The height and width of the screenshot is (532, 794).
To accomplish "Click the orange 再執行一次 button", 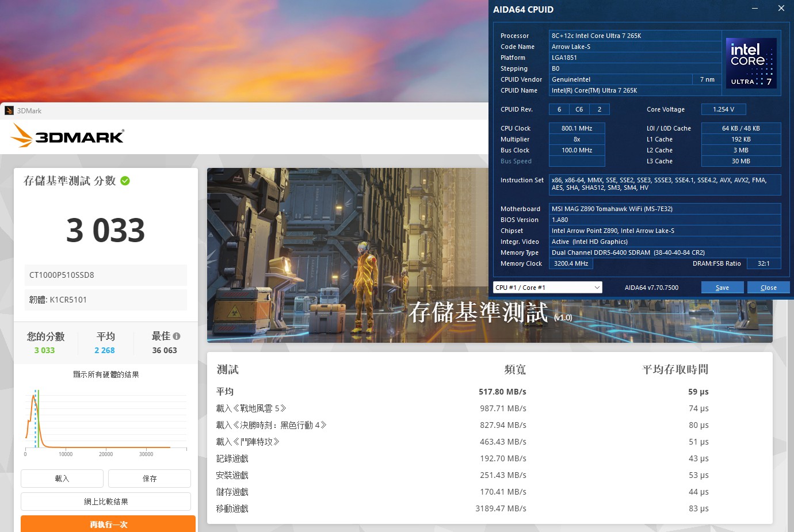I will tap(108, 524).
